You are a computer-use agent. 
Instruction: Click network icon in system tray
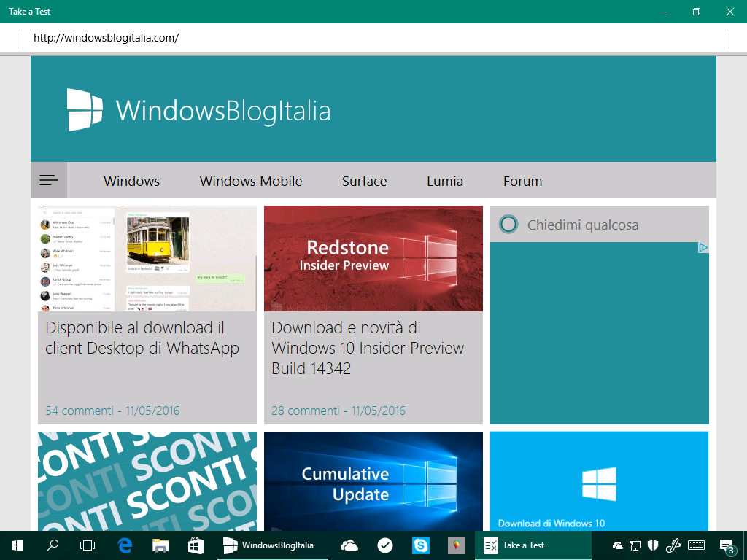(x=635, y=545)
